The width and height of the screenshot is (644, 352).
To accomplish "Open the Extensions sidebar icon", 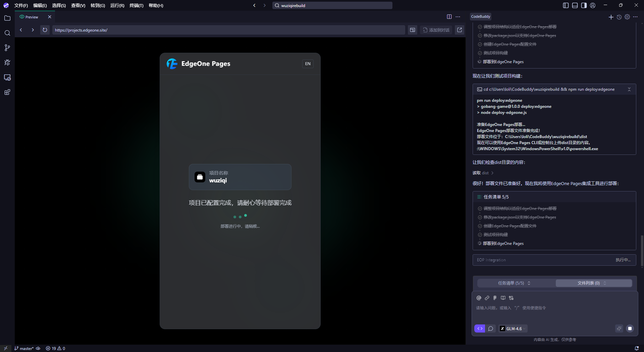I will click(7, 92).
